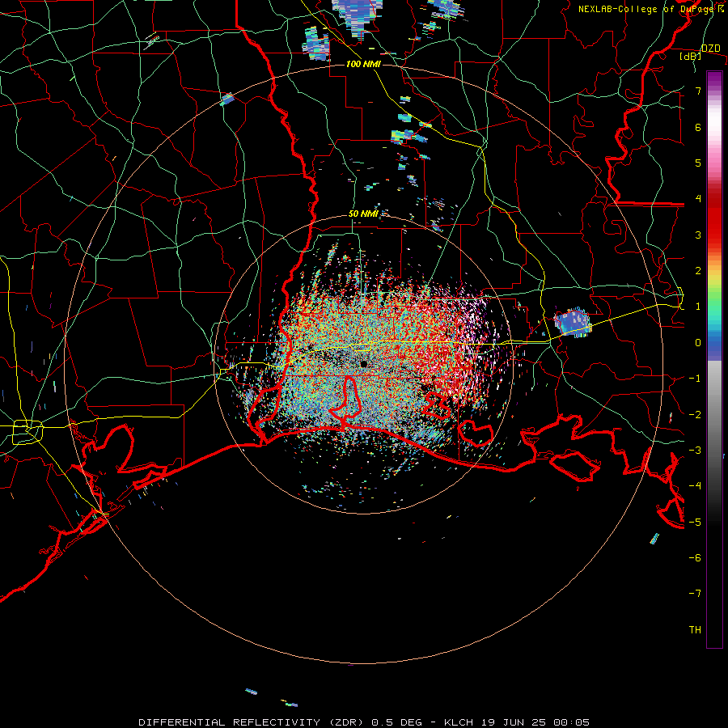728x728 pixels.
Task: Click the "0" value on the dB scale
Action: click(x=698, y=343)
